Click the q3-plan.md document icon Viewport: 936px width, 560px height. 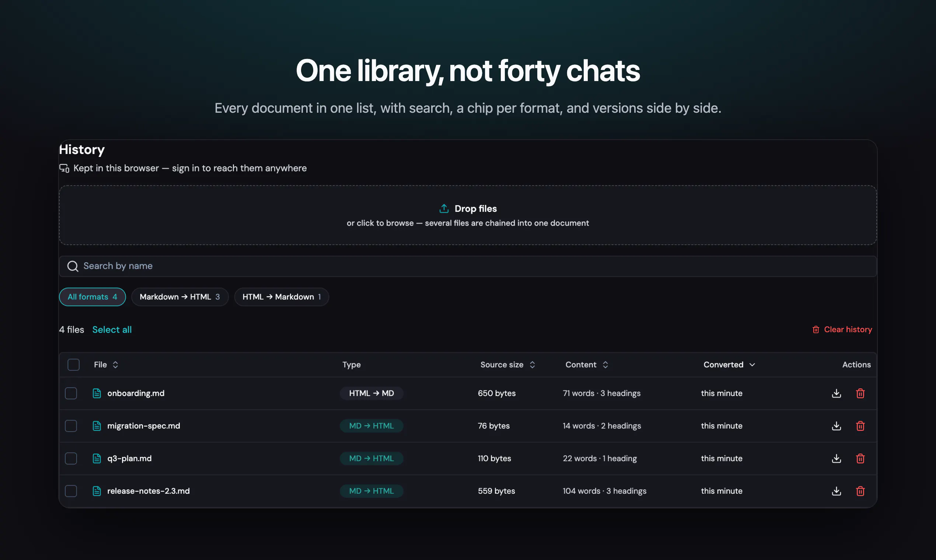click(97, 458)
